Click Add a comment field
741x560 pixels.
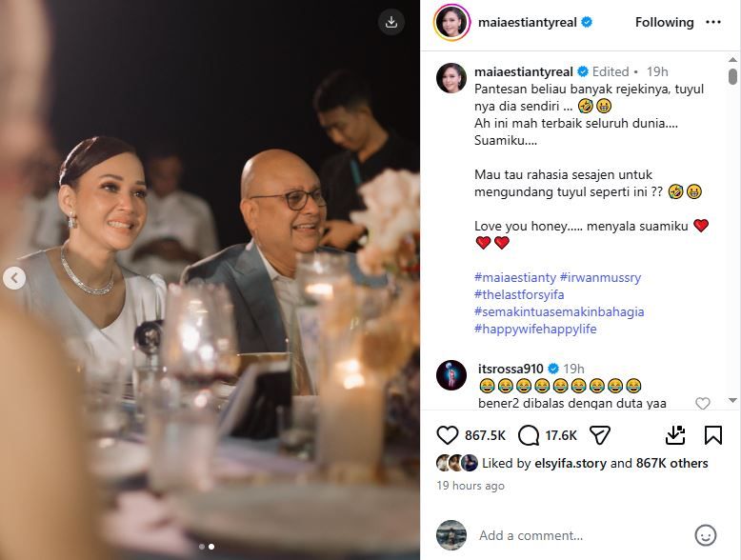[581, 535]
